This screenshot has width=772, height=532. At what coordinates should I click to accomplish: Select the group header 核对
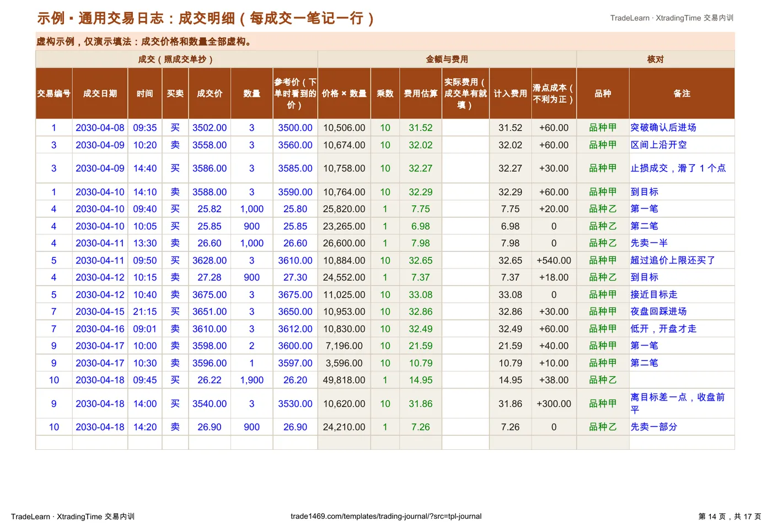[656, 59]
